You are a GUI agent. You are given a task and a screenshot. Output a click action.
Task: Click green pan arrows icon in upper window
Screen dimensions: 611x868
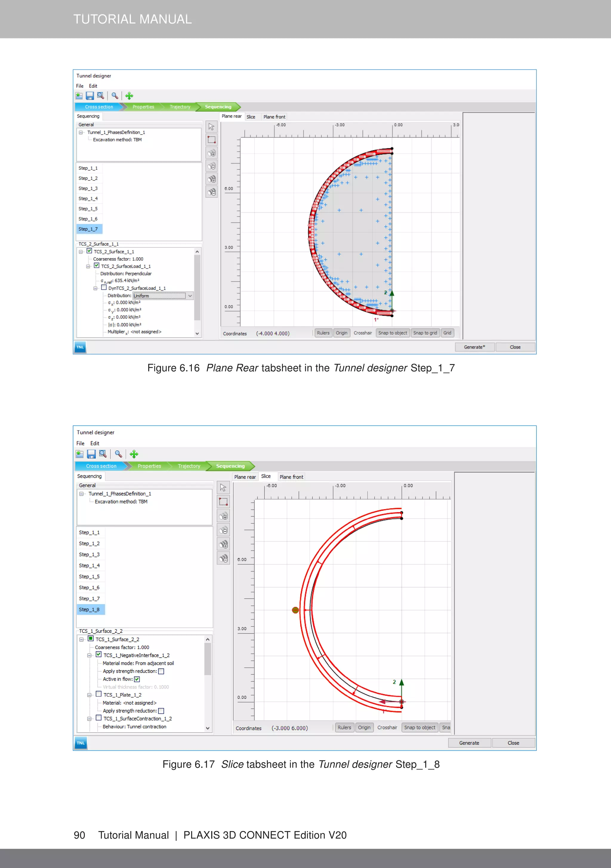(x=129, y=96)
